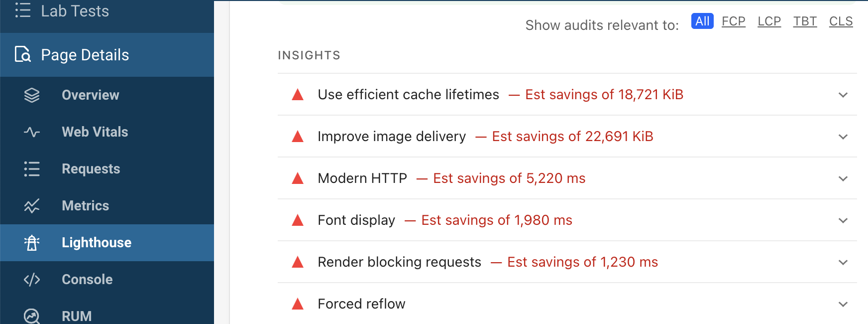Click the Metrics chart icon
Image resolution: width=868 pixels, height=324 pixels.
point(32,206)
